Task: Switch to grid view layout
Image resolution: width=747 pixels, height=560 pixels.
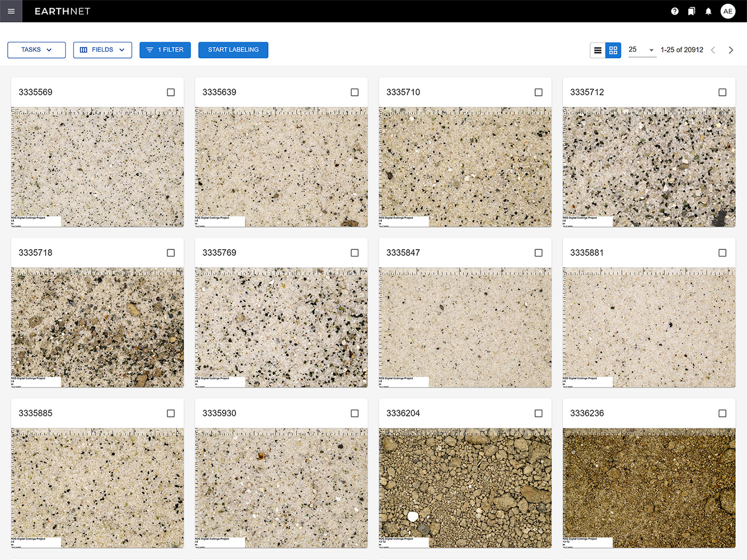Action: coord(613,50)
